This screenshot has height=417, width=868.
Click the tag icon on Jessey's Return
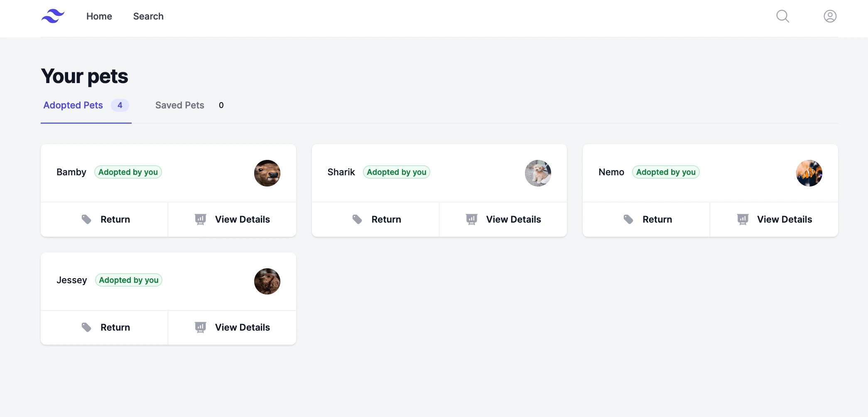[86, 327]
